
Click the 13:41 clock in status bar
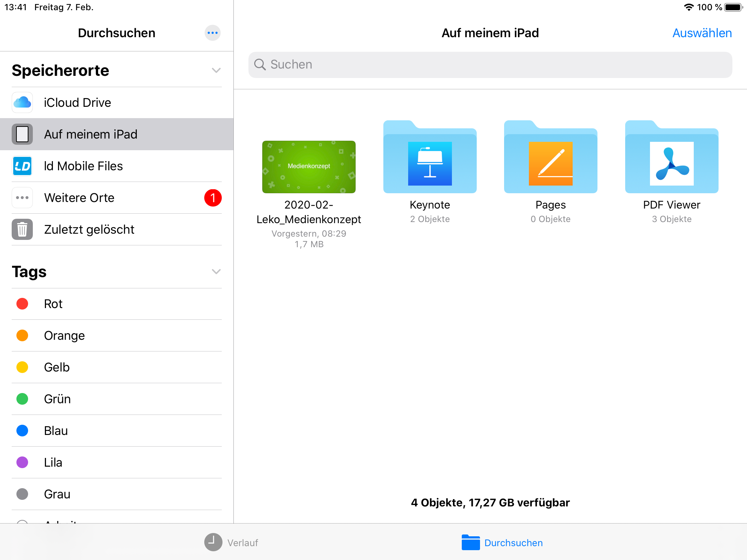(x=16, y=7)
